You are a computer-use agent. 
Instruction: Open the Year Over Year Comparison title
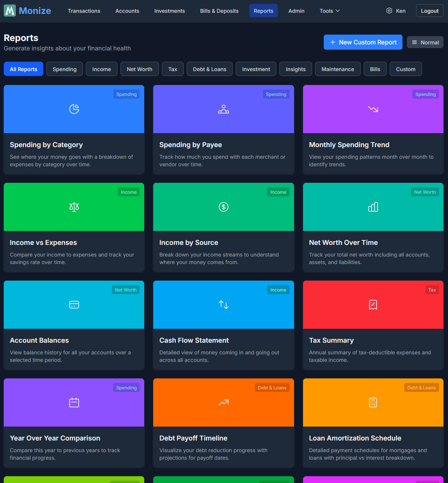[55, 438]
